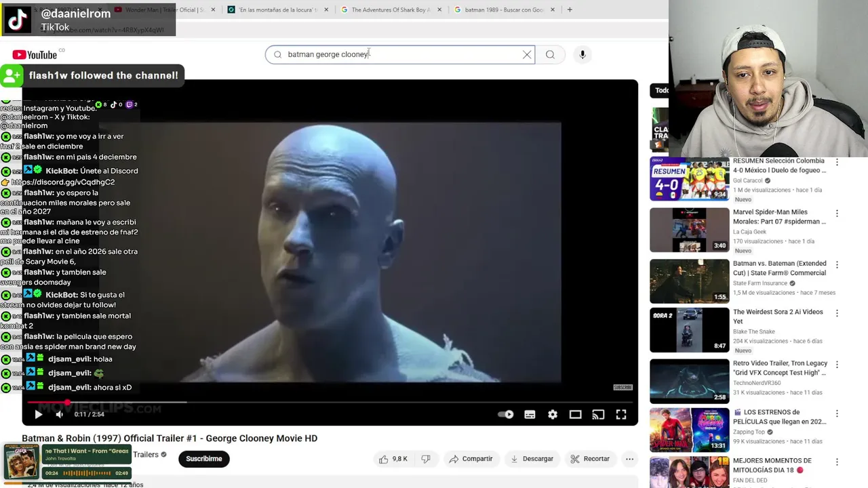The image size is (868, 488).
Task: Switch to 'batman 1989 - Buscar con Google' tab
Action: [x=503, y=9]
